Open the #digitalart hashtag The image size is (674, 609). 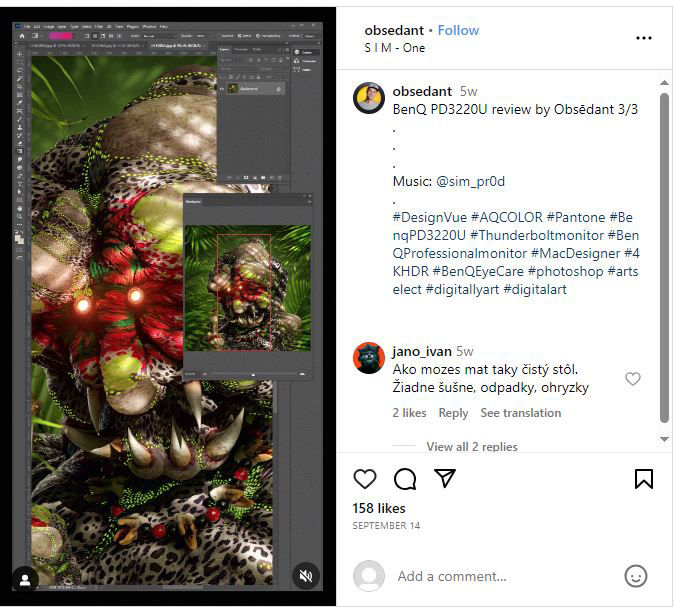(535, 290)
